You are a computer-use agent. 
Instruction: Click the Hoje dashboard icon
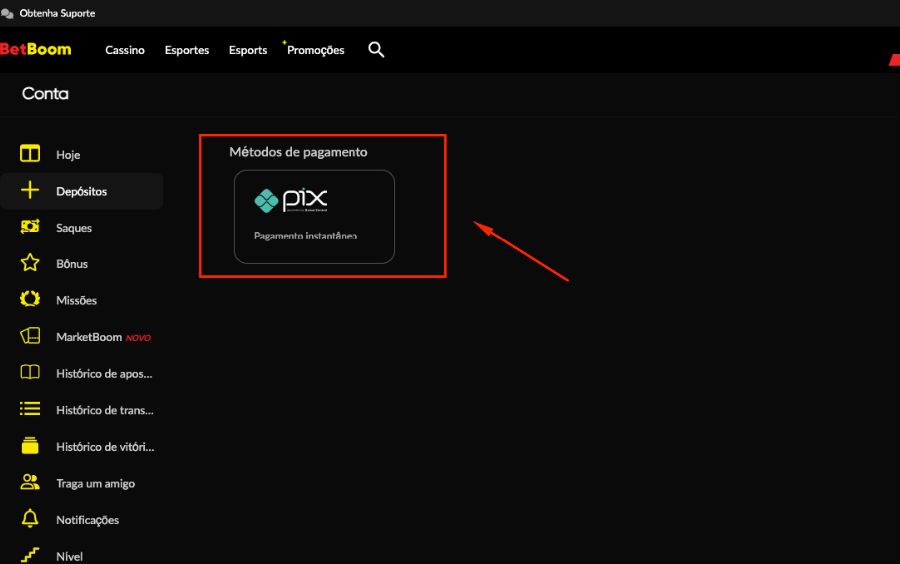[x=30, y=154]
